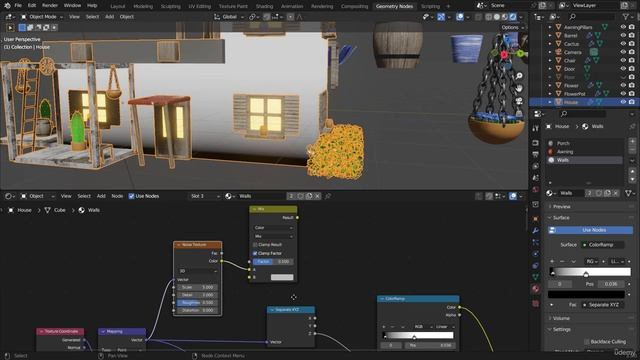Open the node editor Add menu
Viewport: 640px width, 360px height.
click(x=101, y=196)
